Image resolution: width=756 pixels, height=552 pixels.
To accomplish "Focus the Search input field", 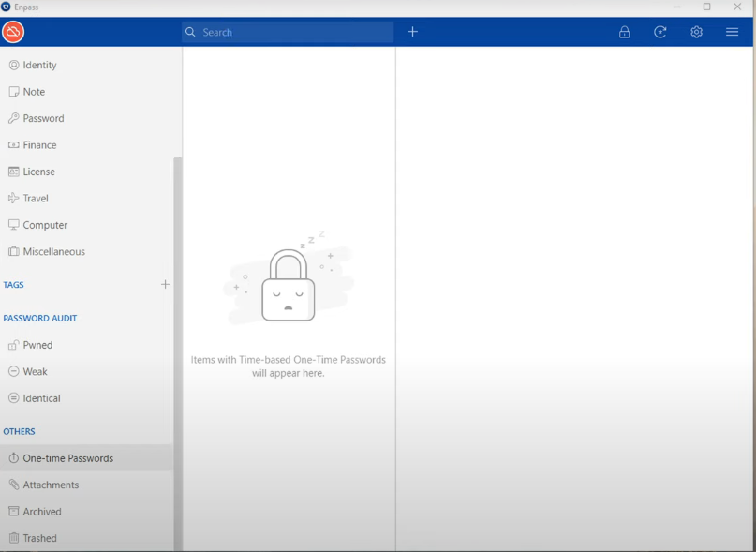I will point(288,32).
